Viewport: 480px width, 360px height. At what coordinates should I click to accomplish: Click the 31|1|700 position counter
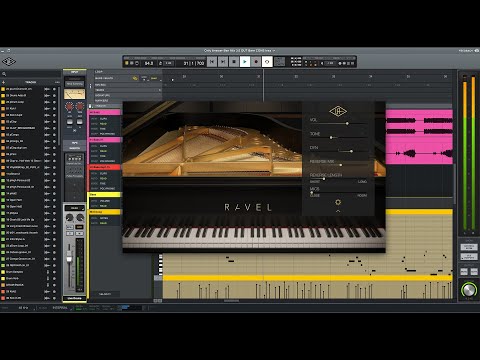194,63
